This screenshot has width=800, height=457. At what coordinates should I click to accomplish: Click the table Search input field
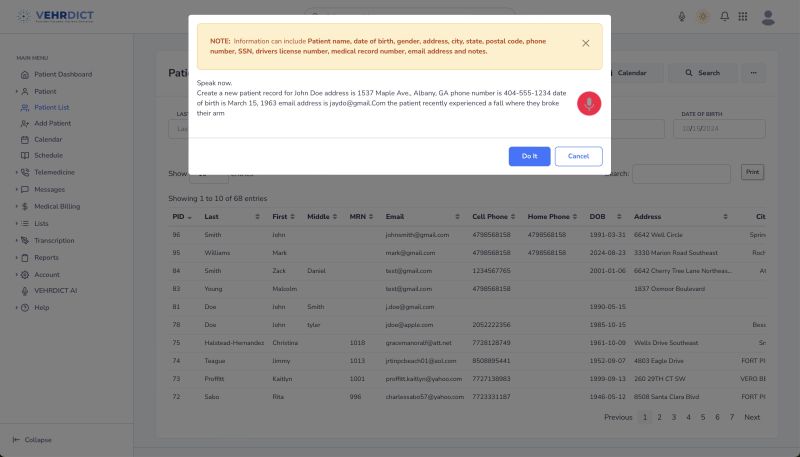click(681, 174)
